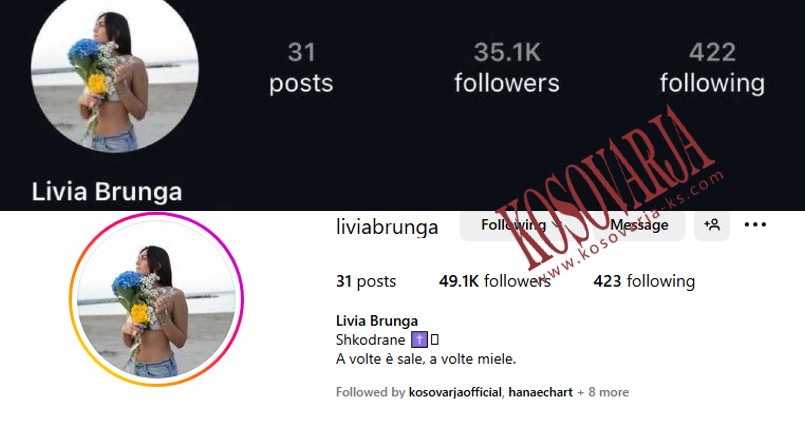Click the add-person suggestion icon

[x=712, y=225]
